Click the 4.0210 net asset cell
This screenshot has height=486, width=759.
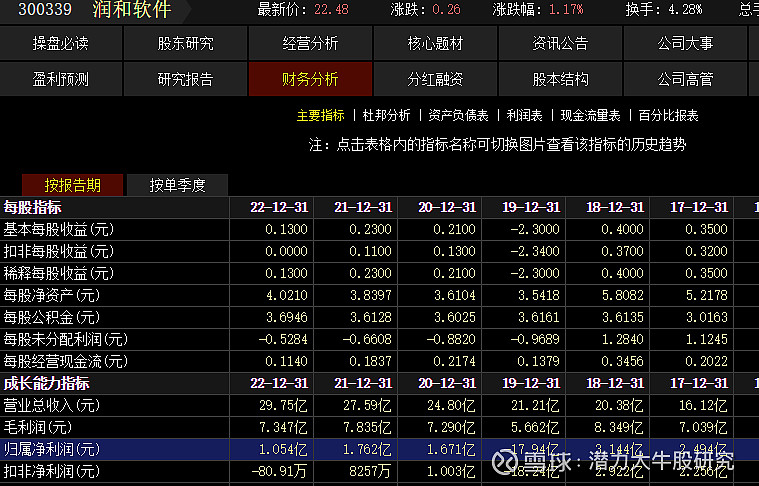click(x=287, y=295)
